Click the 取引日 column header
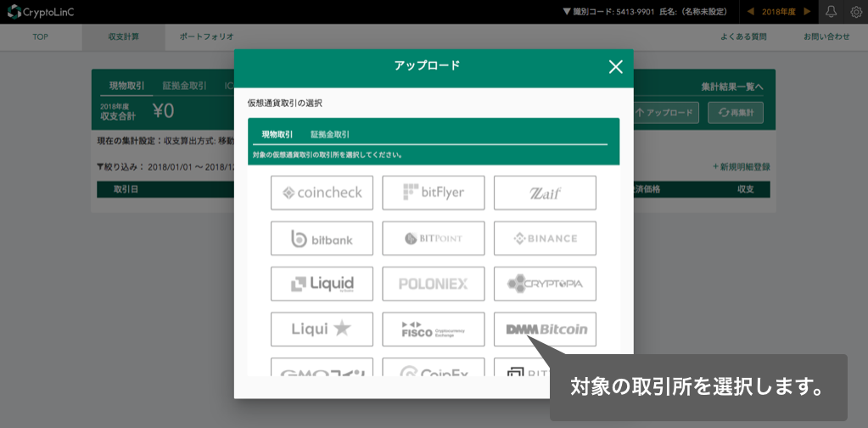 [126, 189]
